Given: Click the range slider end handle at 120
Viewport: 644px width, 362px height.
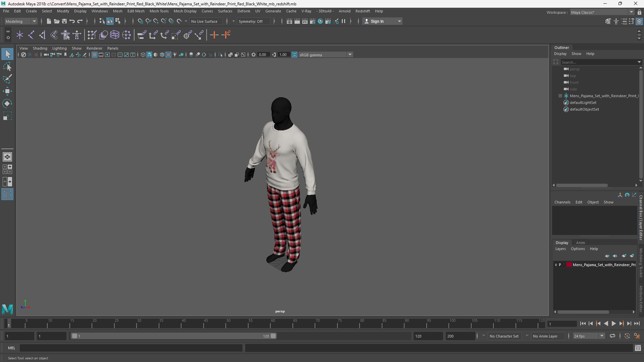Looking at the screenshot, I should click(x=273, y=336).
